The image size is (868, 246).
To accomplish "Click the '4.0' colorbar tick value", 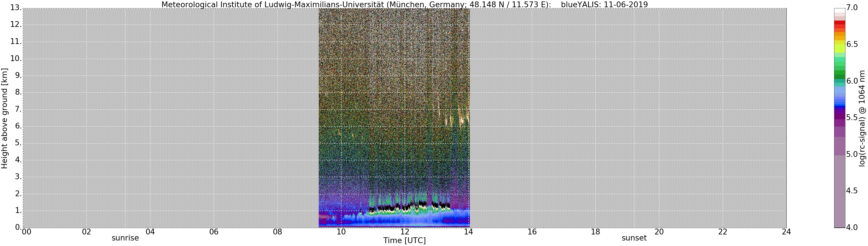I will (852, 227).
